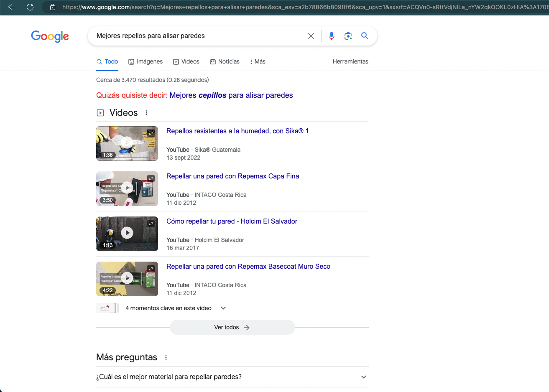This screenshot has height=392, width=549.
Task: Expand '¿Cuál es el mejor material para repellar paredes?'
Action: click(x=232, y=377)
